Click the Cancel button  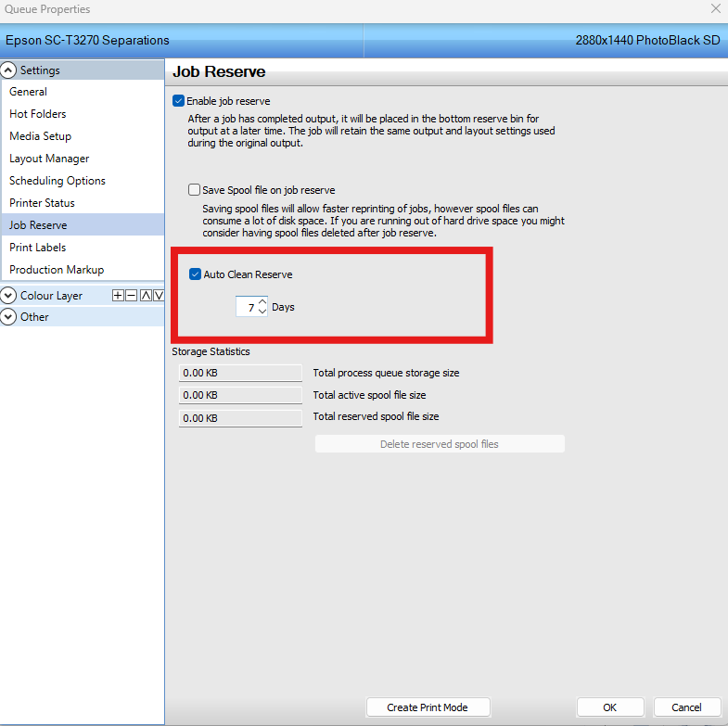(x=686, y=707)
